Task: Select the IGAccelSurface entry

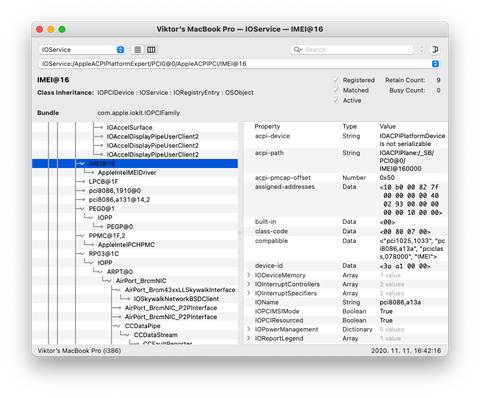Action: 129,128
